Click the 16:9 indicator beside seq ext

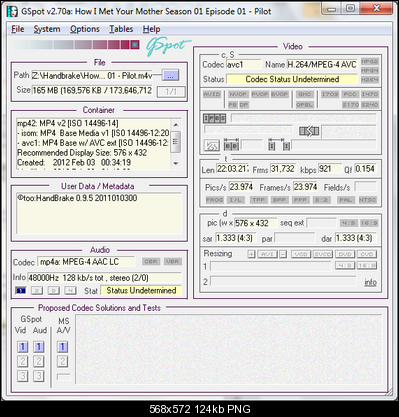(369, 223)
